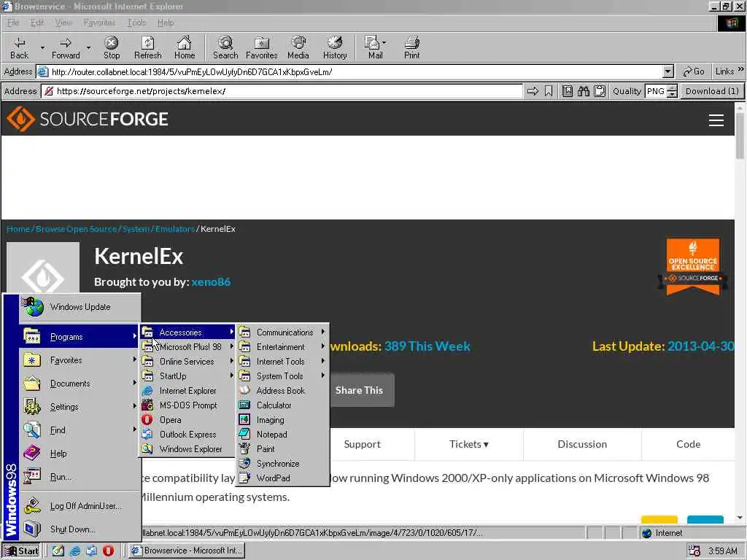Open the Tickets dropdown tab
Image resolution: width=747 pixels, height=560 pixels.
tap(469, 444)
